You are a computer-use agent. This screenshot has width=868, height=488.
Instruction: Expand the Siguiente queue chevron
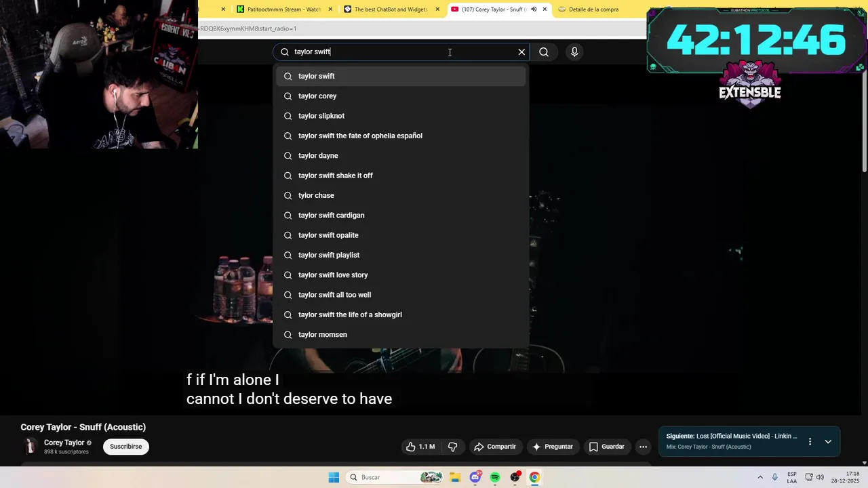pyautogui.click(x=828, y=441)
